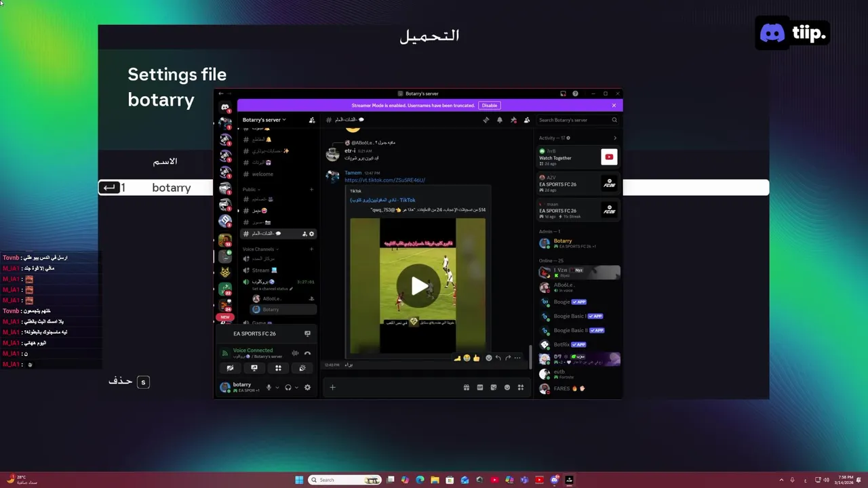
Task: Select the botarry settings file row
Action: (x=434, y=188)
